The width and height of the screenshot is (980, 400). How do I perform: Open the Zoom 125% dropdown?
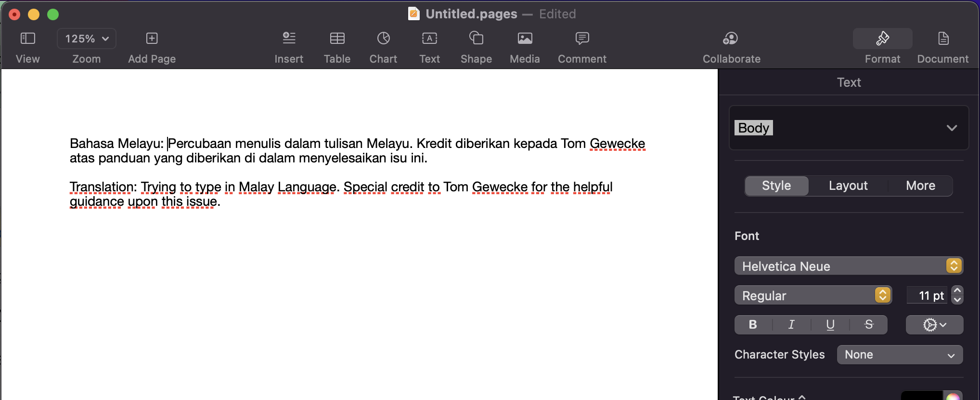(87, 39)
